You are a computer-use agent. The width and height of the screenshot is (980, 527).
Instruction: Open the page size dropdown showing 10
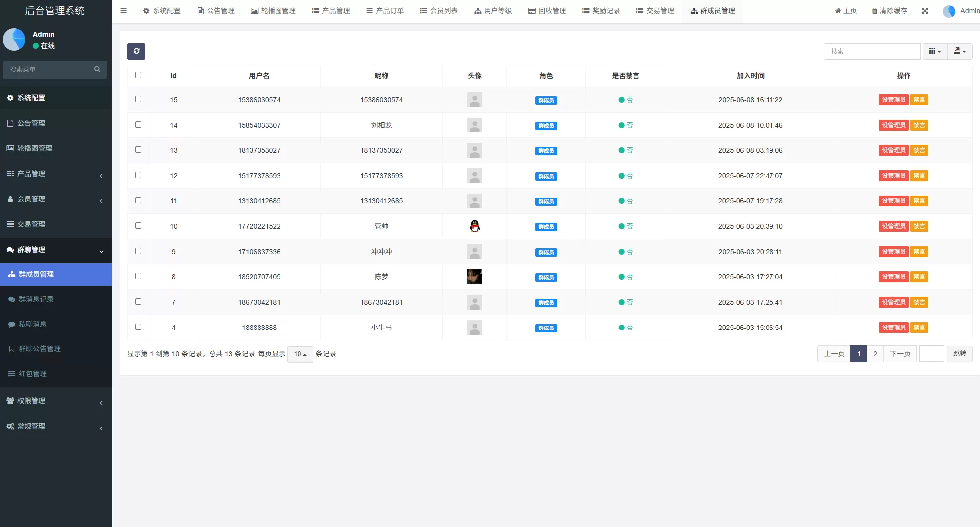[x=300, y=354]
